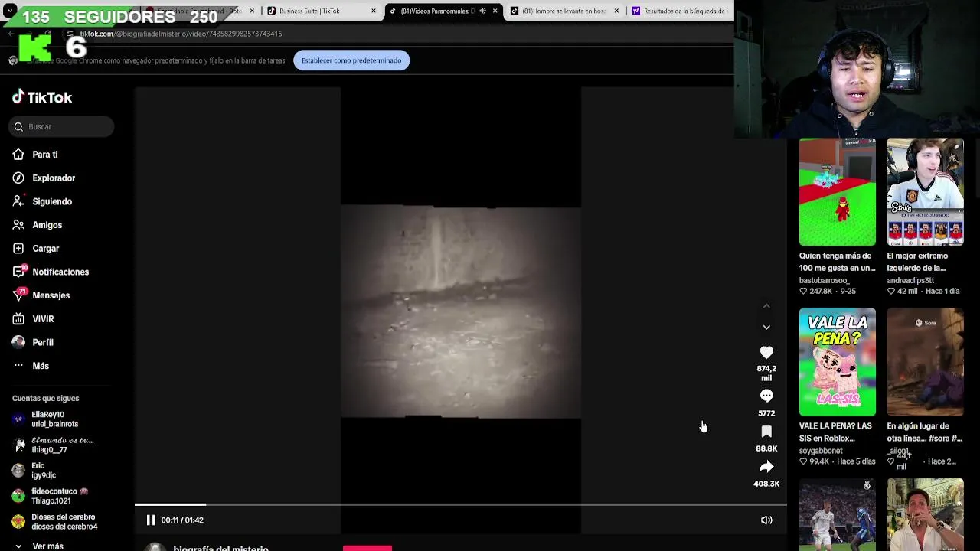This screenshot has width=980, height=551.
Task: Click author soygabbonet
Action: pos(821,451)
